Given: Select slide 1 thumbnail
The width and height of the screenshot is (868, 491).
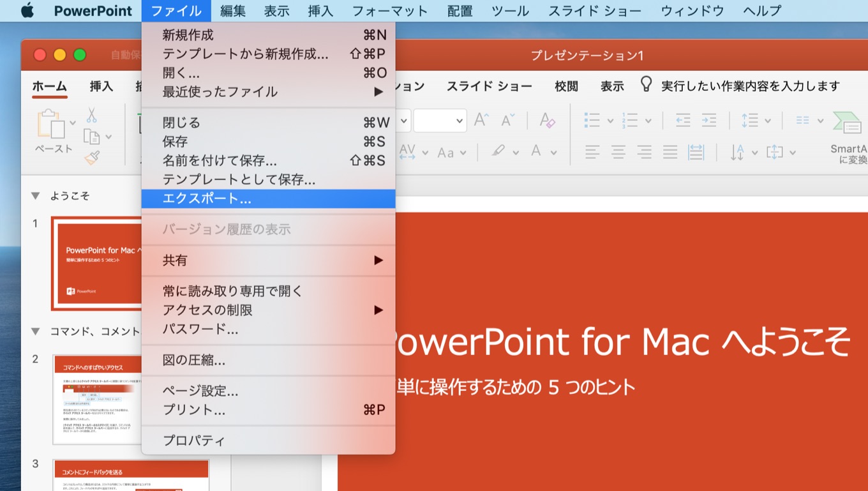Looking at the screenshot, I should (x=97, y=264).
